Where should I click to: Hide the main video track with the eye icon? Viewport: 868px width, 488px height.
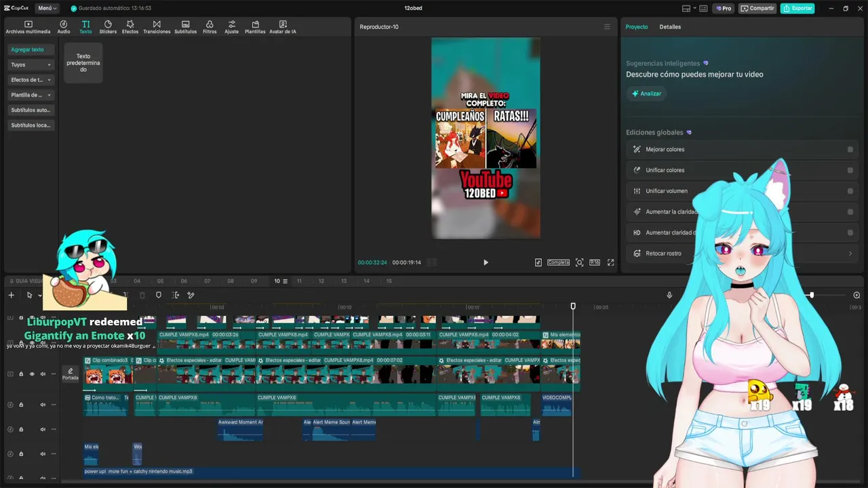32,374
